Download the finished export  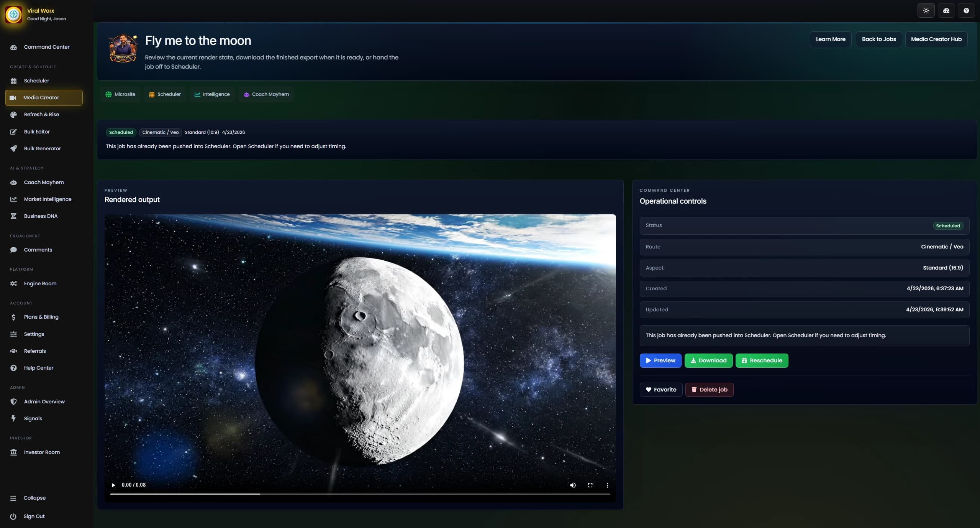point(708,361)
